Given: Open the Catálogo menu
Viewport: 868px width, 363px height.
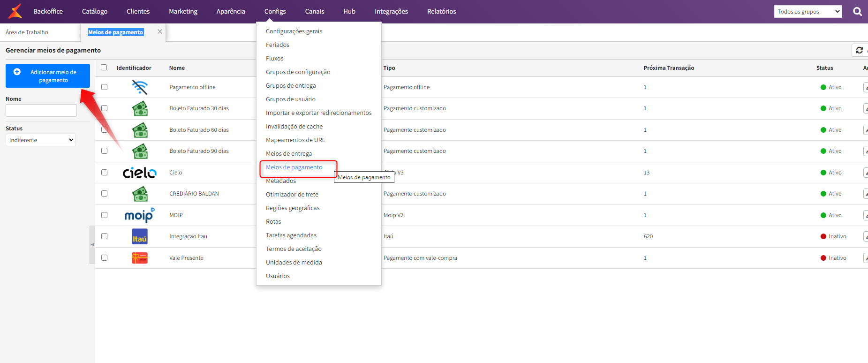Looking at the screenshot, I should pos(95,11).
